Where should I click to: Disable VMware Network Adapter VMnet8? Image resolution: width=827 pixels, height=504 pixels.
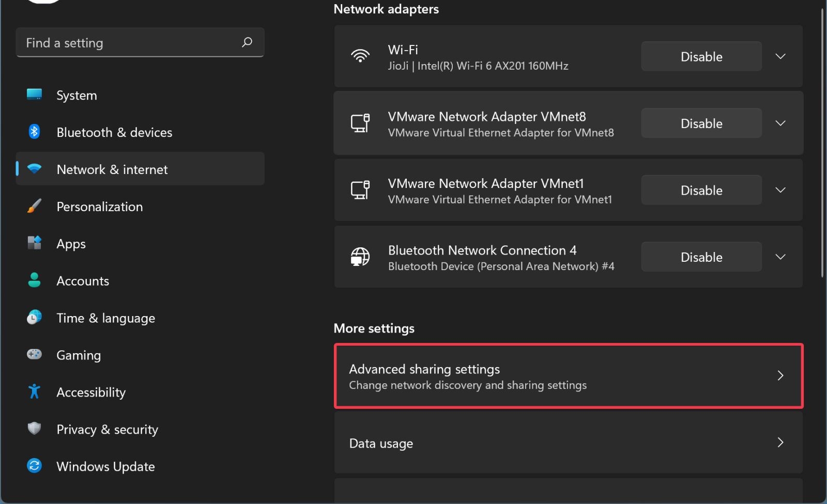coord(701,123)
